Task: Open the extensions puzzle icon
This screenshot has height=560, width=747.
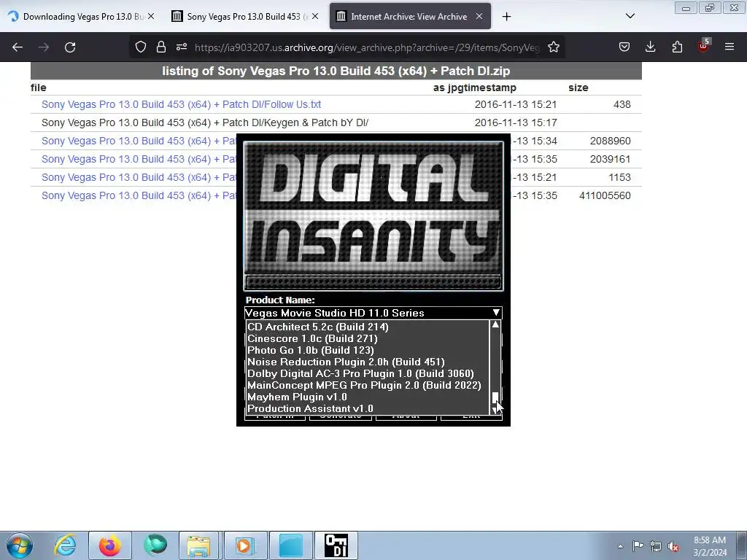Action: click(677, 47)
